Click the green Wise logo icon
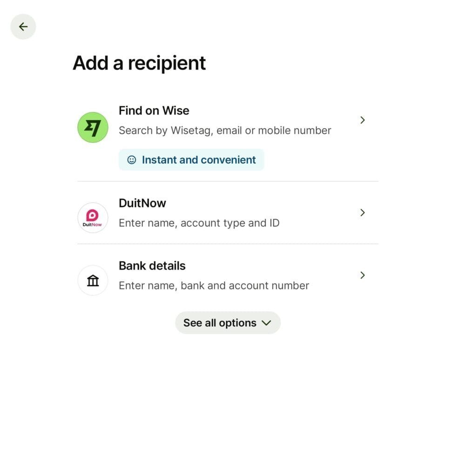456x476 pixels. tap(93, 127)
